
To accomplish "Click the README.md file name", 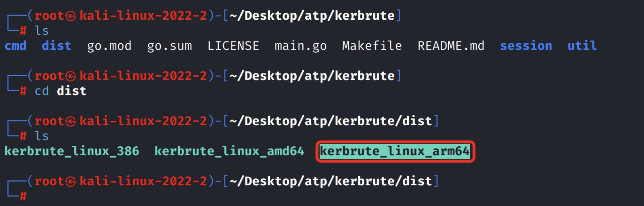I will 451,46.
